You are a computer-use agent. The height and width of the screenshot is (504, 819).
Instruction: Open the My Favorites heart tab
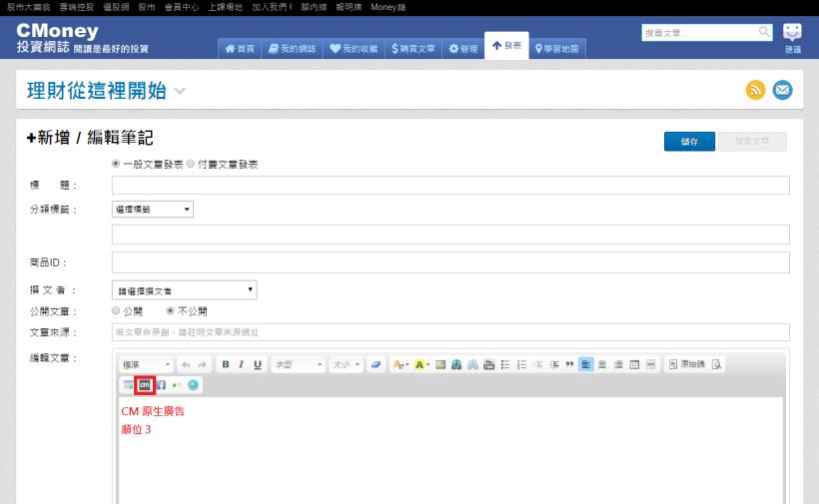[354, 49]
